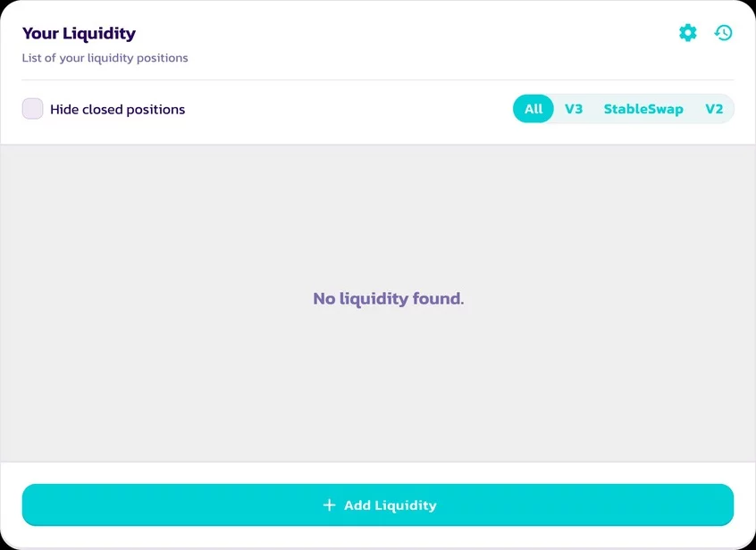756x550 pixels.
Task: Show only V3 liquidity positions
Action: [x=574, y=109]
